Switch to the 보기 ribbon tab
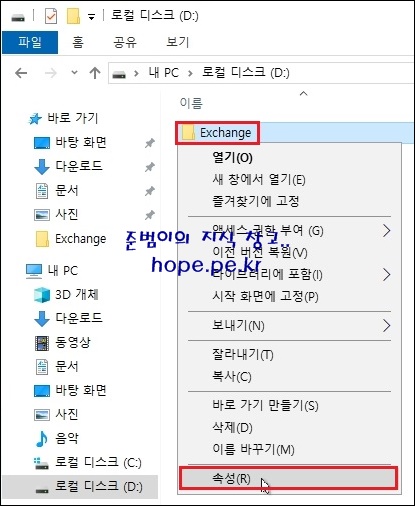Screen dimensions: 415x506 tap(178, 42)
